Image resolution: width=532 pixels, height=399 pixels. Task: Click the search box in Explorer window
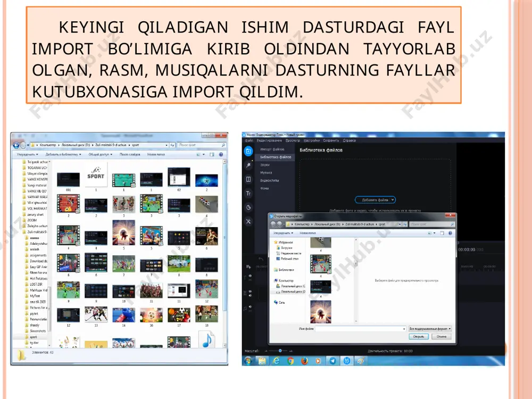[x=201, y=145]
